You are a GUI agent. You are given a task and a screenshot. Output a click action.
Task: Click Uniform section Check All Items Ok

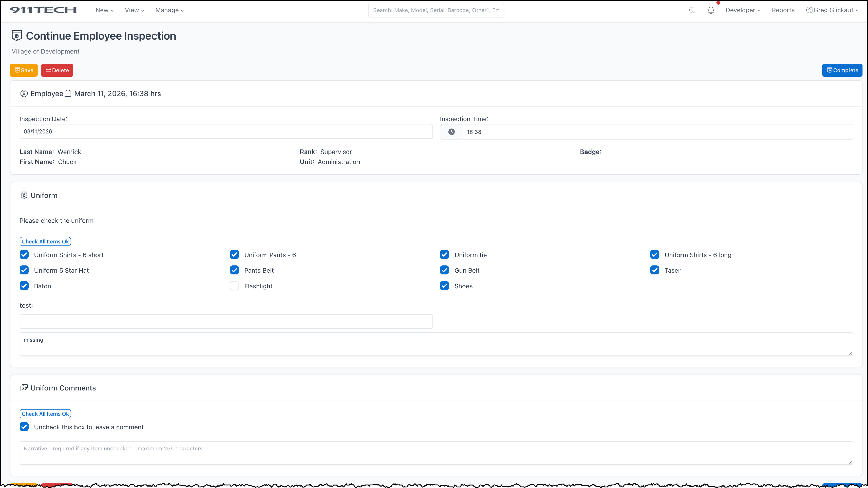45,241
